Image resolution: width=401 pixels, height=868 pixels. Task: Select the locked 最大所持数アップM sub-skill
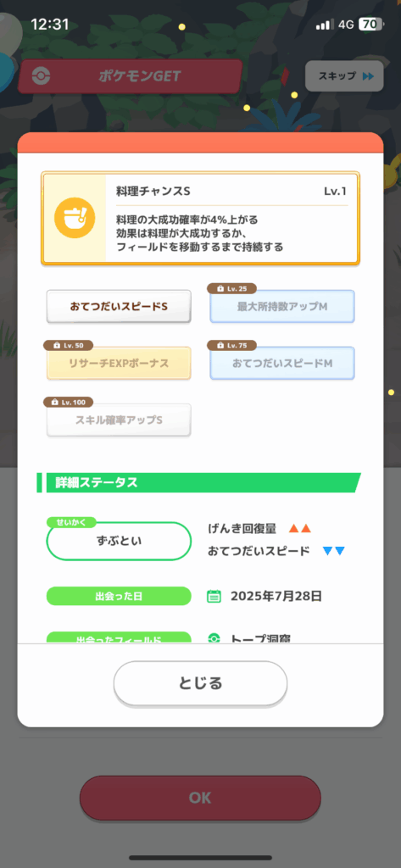coord(282,306)
